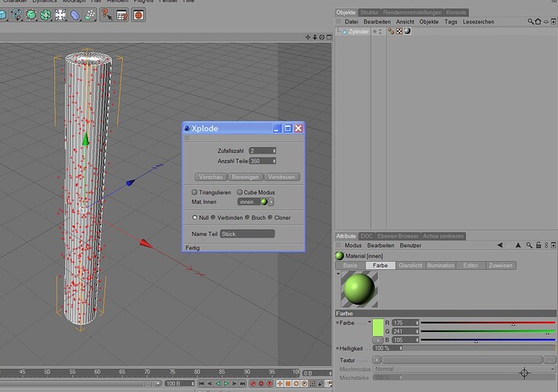Click the lock icon in Attribute manager

click(539, 245)
